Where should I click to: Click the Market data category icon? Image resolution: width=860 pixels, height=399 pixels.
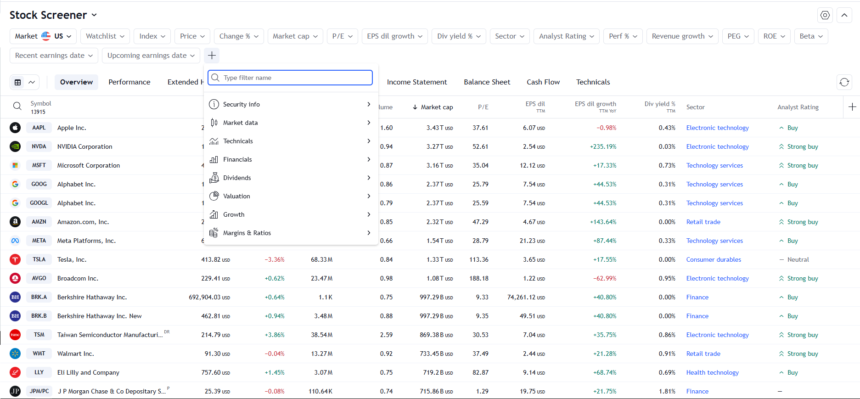pos(214,123)
